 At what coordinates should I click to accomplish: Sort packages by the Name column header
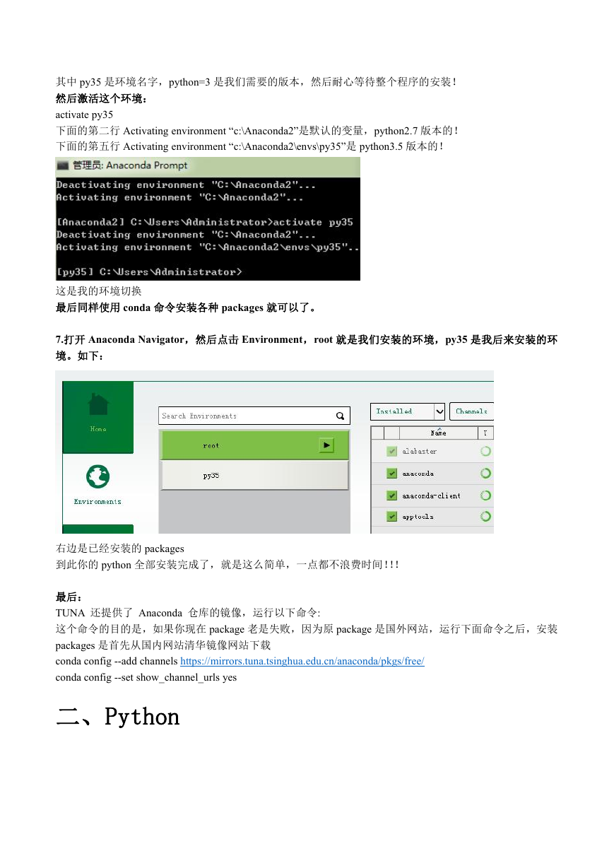[x=439, y=433]
